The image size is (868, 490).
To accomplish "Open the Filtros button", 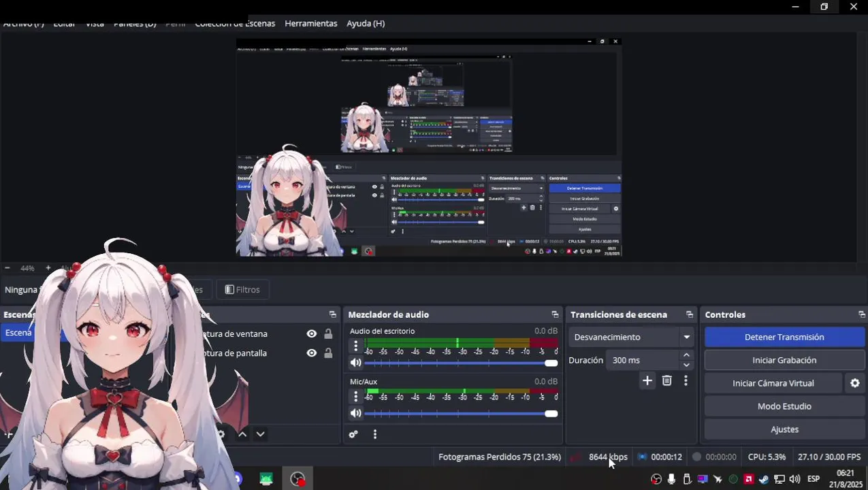I will pyautogui.click(x=242, y=289).
